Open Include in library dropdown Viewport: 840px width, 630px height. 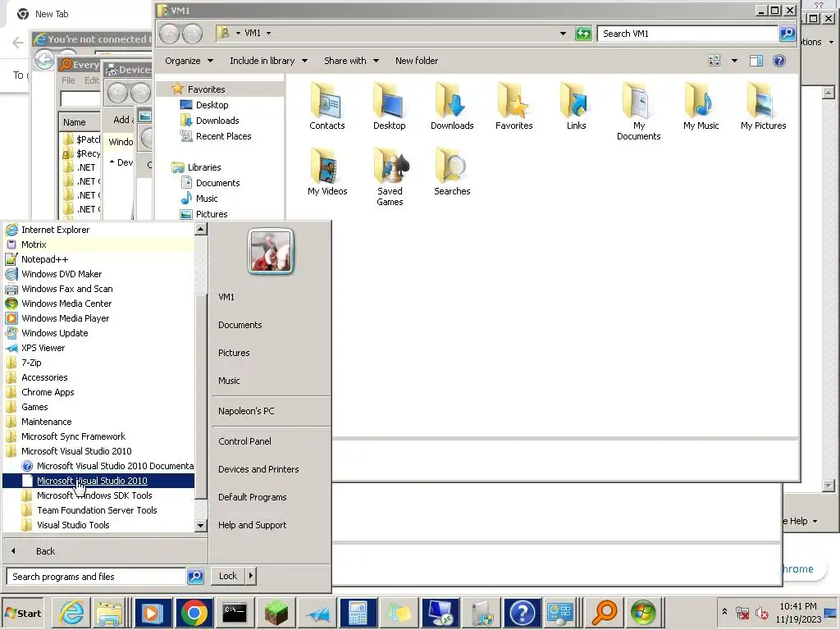[x=268, y=61]
